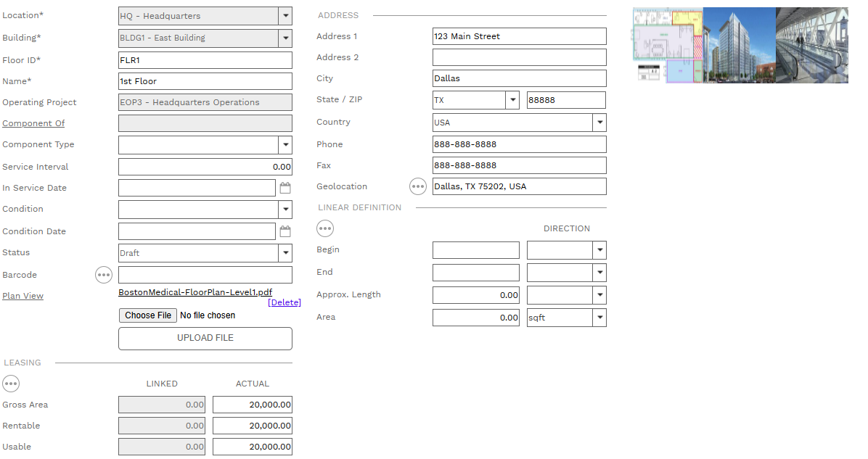
Task: Click the Geolocation ellipsis lookup icon
Action: pyautogui.click(x=418, y=186)
